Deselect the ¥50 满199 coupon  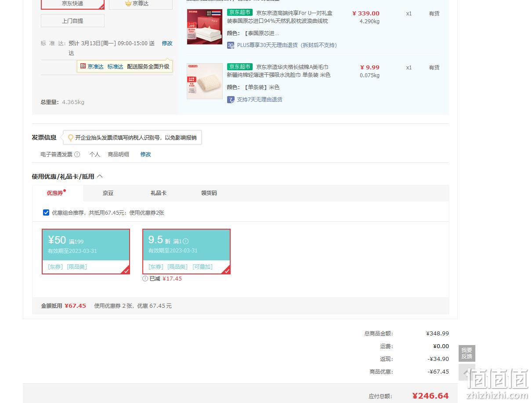(86, 252)
